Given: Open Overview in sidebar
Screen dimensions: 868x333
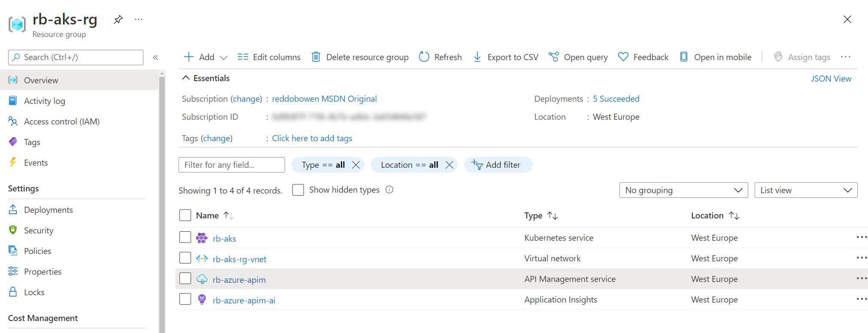Looking at the screenshot, I should (79, 80).
